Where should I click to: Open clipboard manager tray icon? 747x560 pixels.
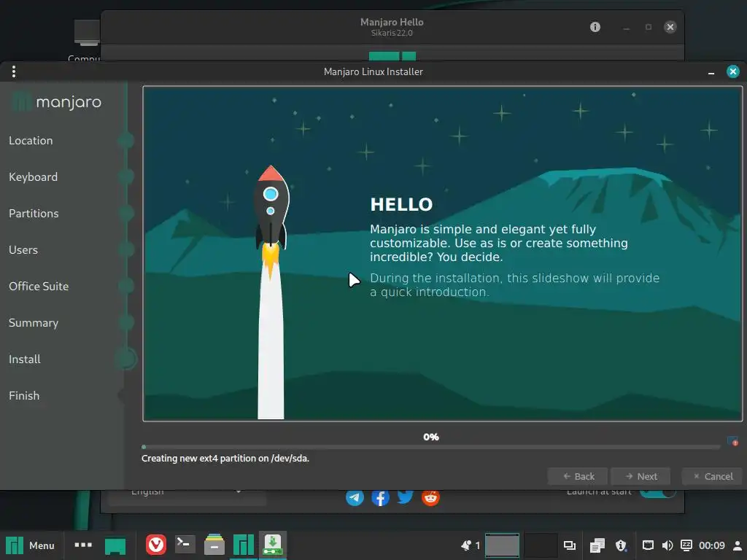click(x=597, y=545)
